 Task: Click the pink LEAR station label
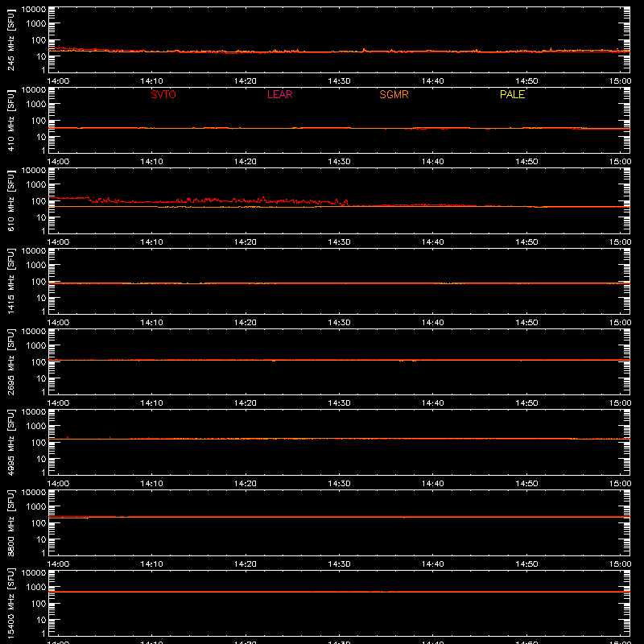coord(279,94)
